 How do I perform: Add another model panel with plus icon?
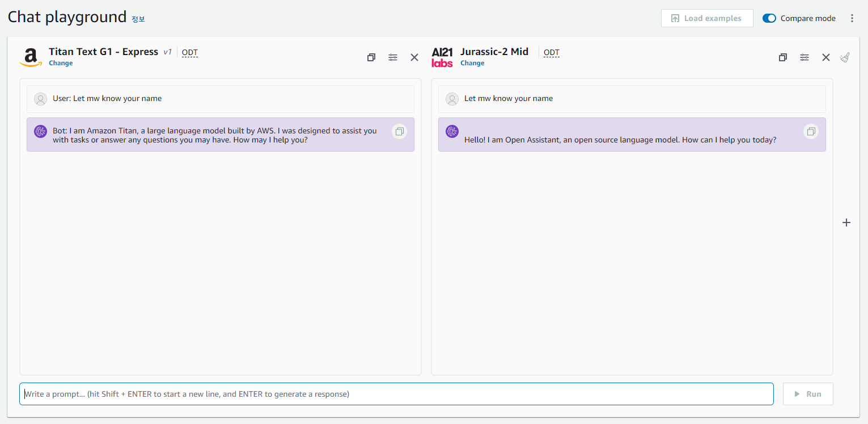(846, 223)
